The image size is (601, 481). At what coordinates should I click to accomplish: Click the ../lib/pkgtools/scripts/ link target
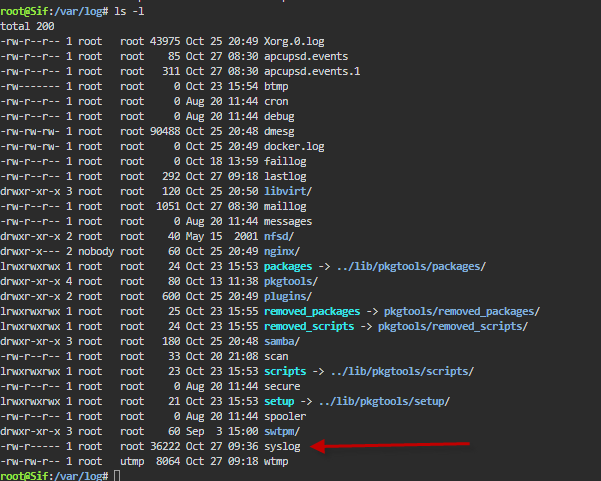click(402, 371)
